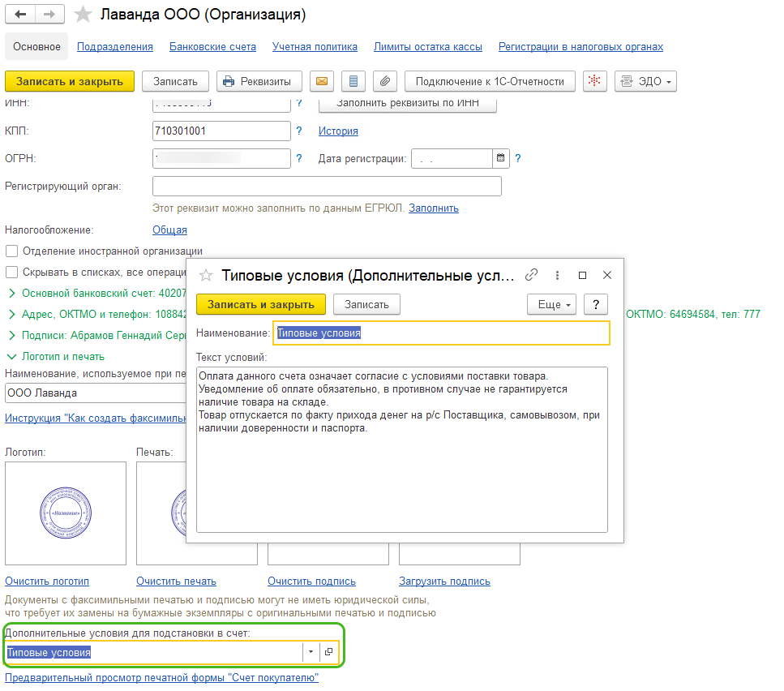This screenshot has height=691, width=784.
Task: Click the Дата регистрации date field
Action: click(x=452, y=158)
